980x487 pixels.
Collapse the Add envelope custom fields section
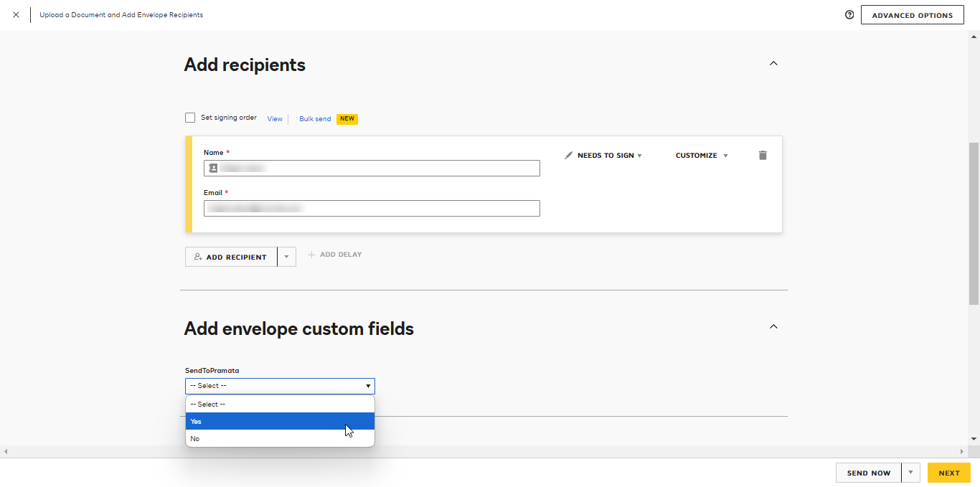coord(773,326)
